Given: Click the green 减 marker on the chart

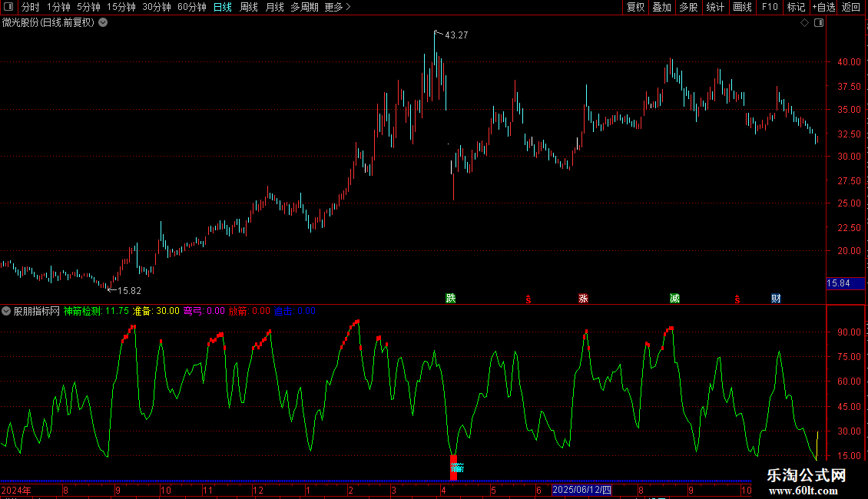Looking at the screenshot, I should pyautogui.click(x=674, y=298).
